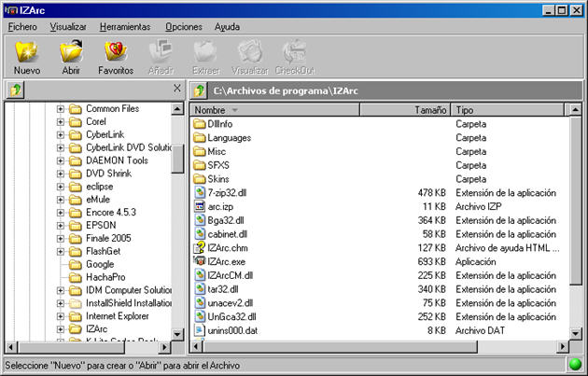Open an archive with Abrir icon
Screen dimensions: 588x376
[x=71, y=56]
